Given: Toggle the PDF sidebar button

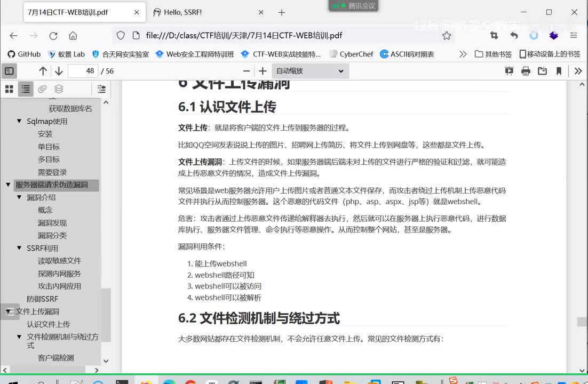Looking at the screenshot, I should coord(10,71).
